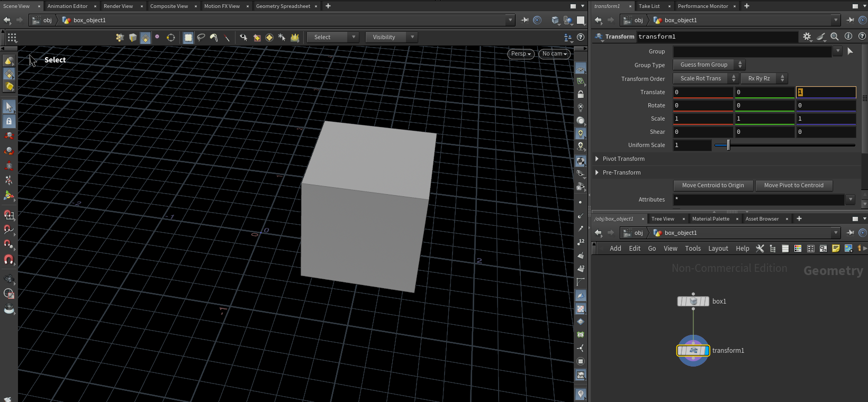Choose the brush picking icon
Viewport: 868px width, 402px height.
click(214, 37)
